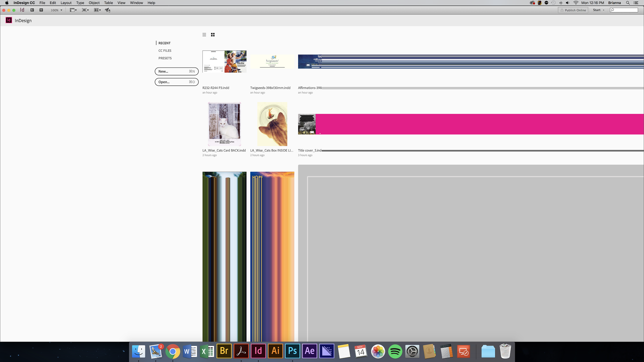Open the view options dropdown arrow

click(76, 10)
